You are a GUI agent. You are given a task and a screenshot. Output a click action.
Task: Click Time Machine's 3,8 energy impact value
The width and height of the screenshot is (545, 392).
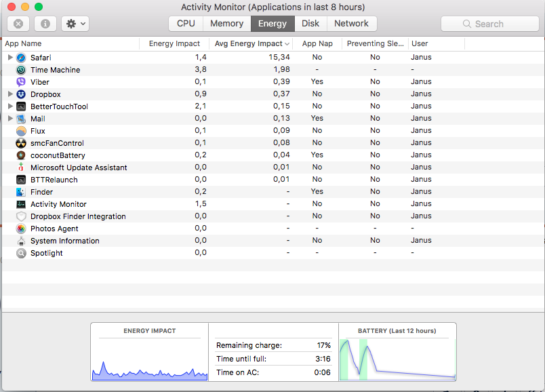click(201, 69)
